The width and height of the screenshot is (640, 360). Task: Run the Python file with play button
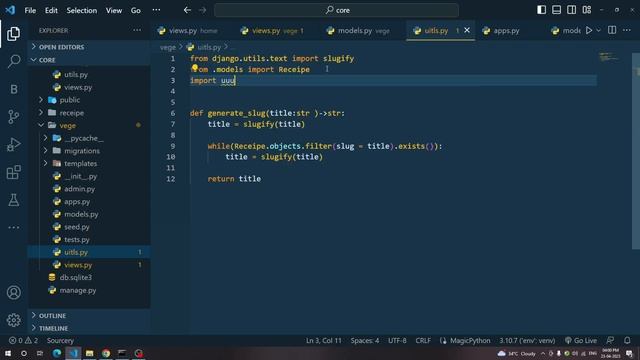(589, 31)
